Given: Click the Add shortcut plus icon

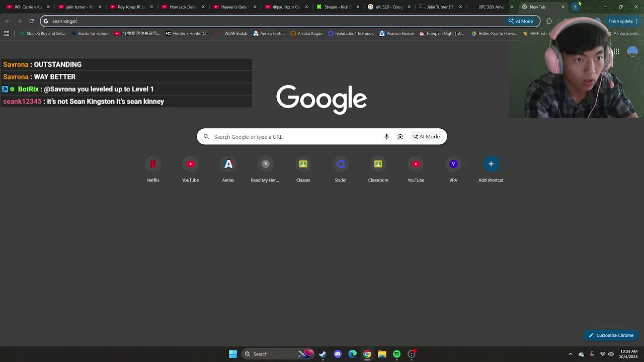Looking at the screenshot, I should (x=491, y=164).
